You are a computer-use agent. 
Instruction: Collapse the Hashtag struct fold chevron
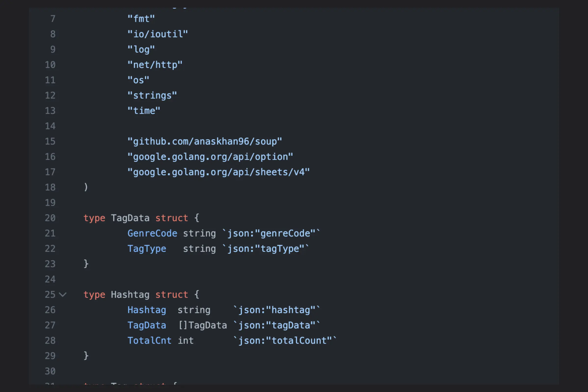[62, 294]
